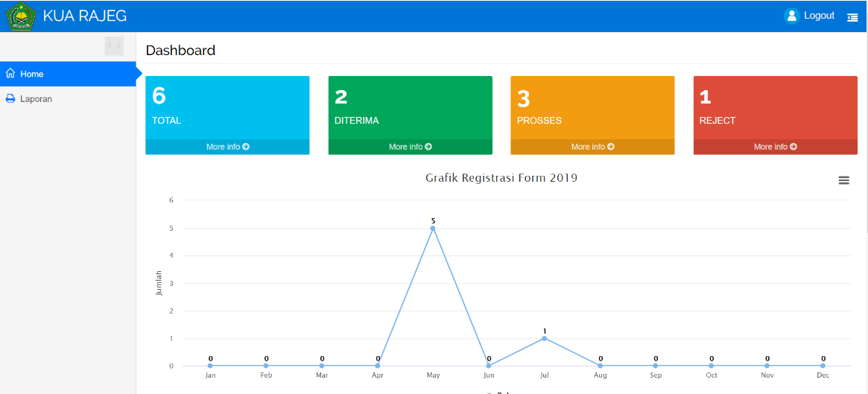This screenshot has width=868, height=394.
Task: Select the Dec data point on chart
Action: (x=823, y=366)
